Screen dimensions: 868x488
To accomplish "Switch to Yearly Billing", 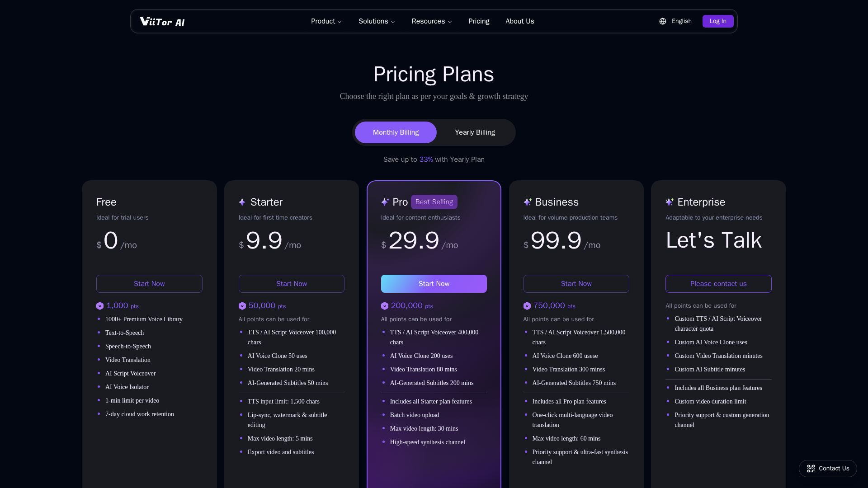I will coord(475,132).
